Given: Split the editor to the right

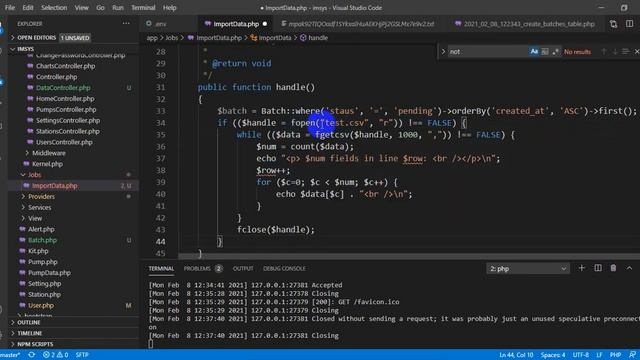Looking at the screenshot, I should 630,24.
